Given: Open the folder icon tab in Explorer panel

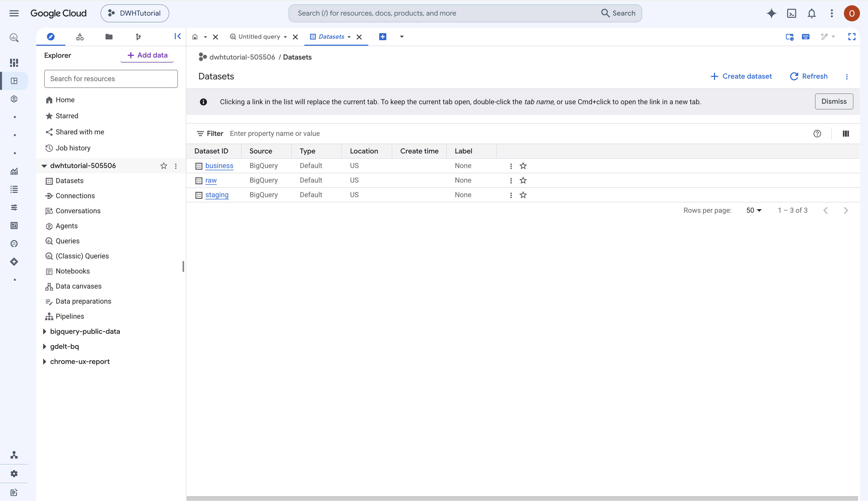Looking at the screenshot, I should tap(109, 36).
